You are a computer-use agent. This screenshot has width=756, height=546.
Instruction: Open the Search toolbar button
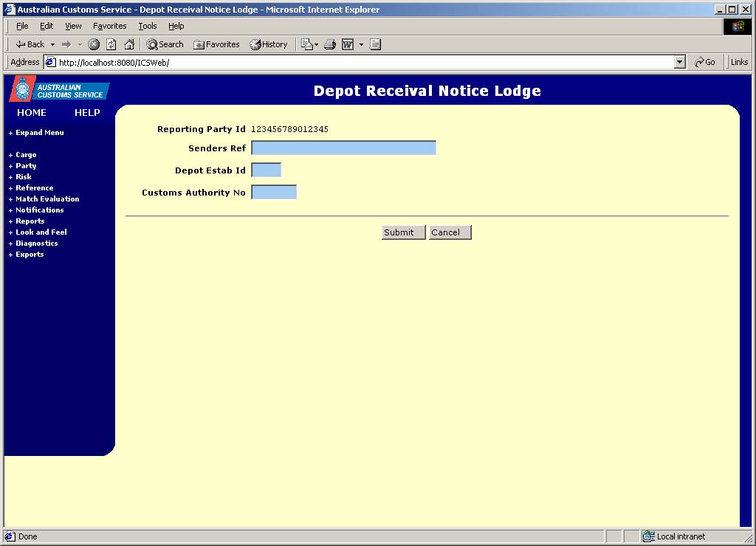tap(165, 44)
